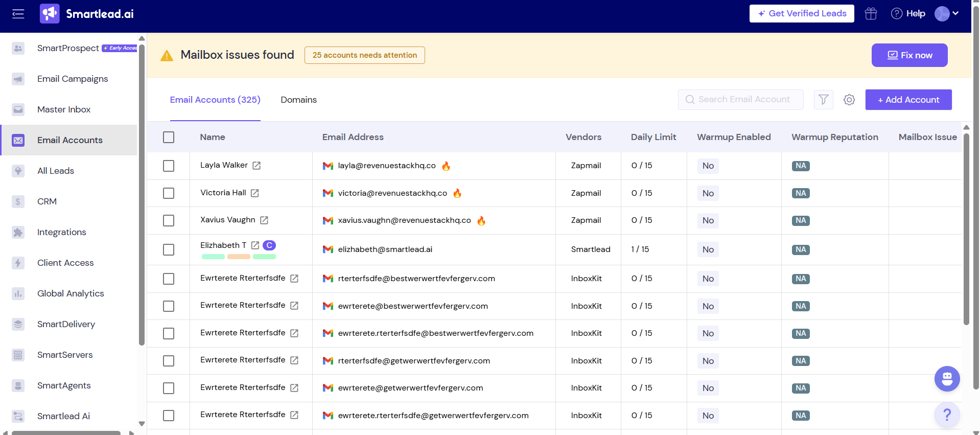Click the Fix now button

point(909,55)
